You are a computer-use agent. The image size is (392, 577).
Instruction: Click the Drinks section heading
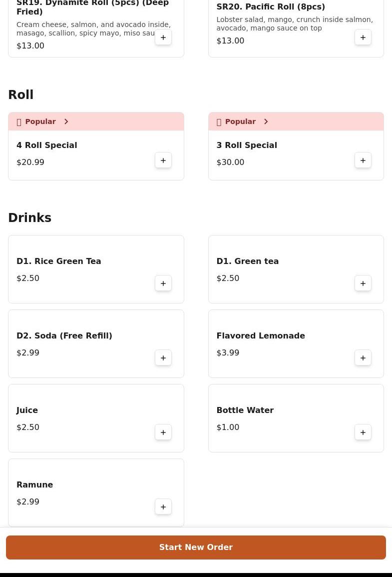pyautogui.click(x=30, y=218)
